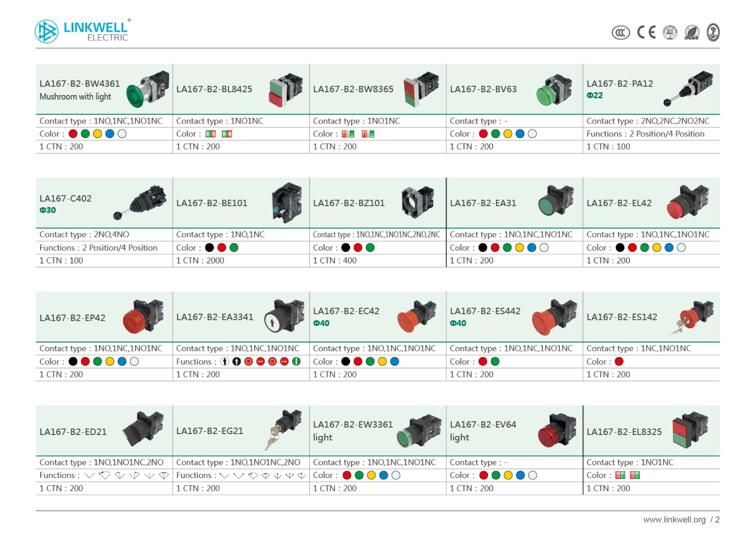
Task: Pick the red color dot for LA167-B2-ES142
Action: click(x=619, y=362)
